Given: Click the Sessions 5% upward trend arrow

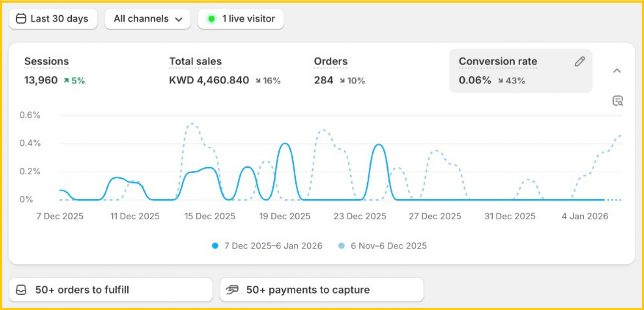Looking at the screenshot, I should 66,81.
